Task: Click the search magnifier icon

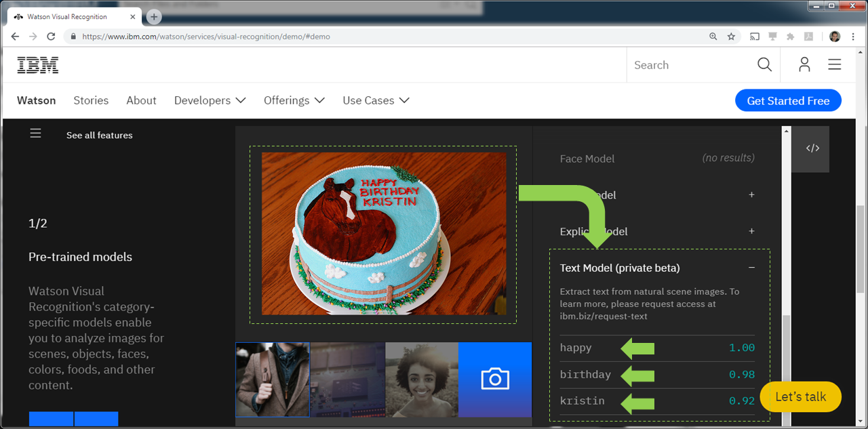Action: click(x=764, y=65)
